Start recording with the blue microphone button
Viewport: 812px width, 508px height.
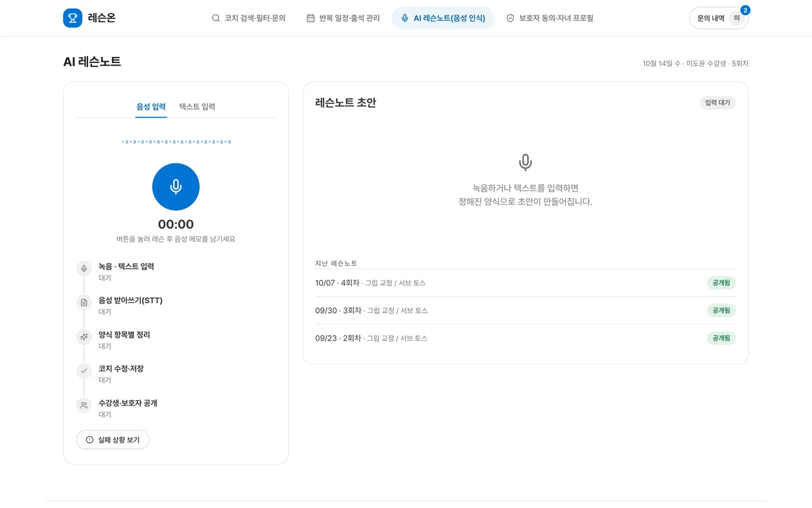(x=176, y=187)
